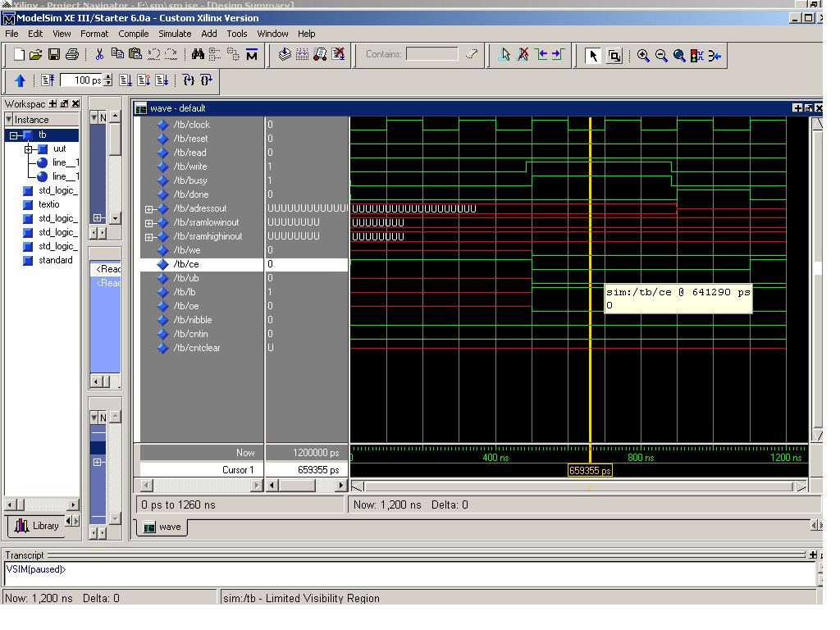Screen dimensions: 840x630
Task: Click the Insert Cursor toolbar icon
Action: [x=504, y=55]
